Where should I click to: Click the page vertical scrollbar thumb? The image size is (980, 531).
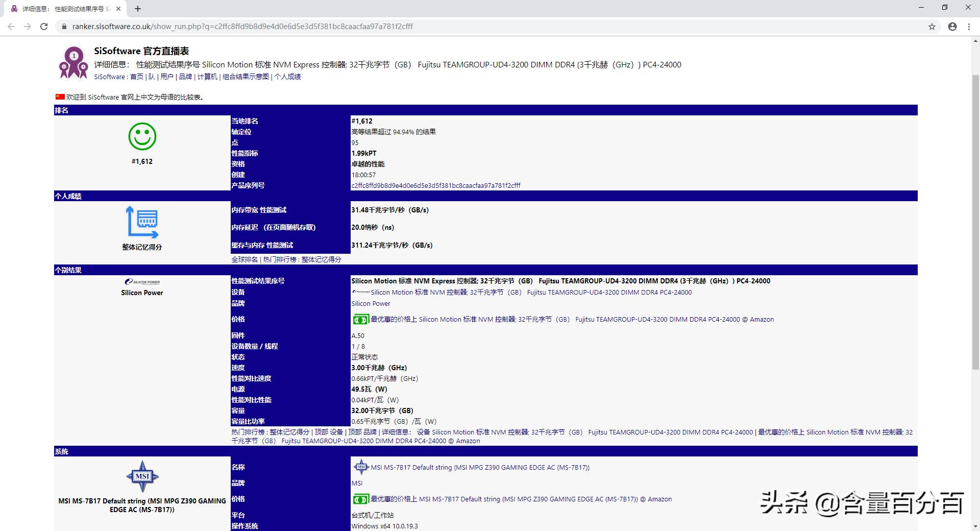975,222
